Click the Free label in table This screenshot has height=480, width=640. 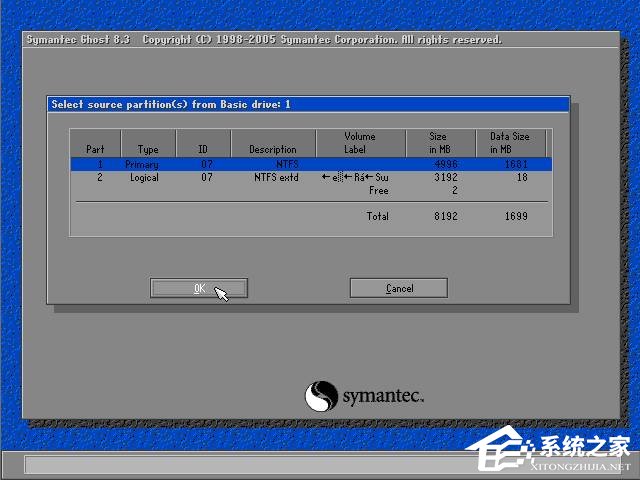pyautogui.click(x=379, y=190)
